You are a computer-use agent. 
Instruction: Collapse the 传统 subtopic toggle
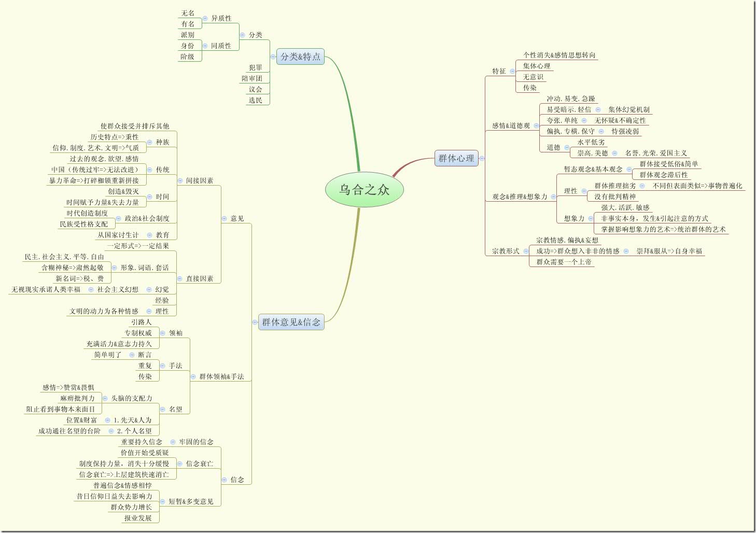[x=149, y=170]
